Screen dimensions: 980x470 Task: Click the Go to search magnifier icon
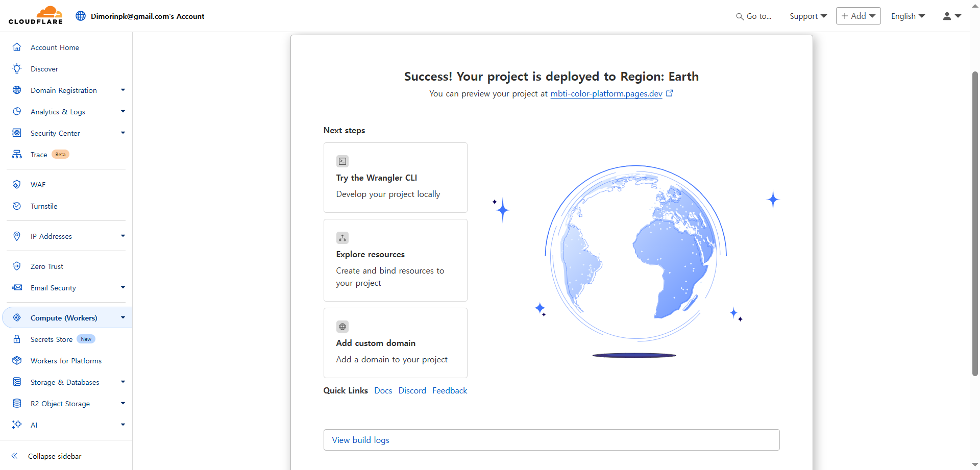tap(740, 16)
